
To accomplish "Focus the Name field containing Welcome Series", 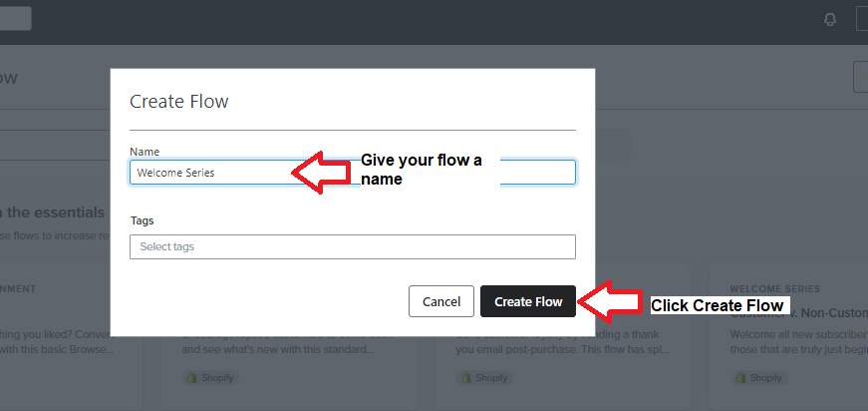I will 353,173.
